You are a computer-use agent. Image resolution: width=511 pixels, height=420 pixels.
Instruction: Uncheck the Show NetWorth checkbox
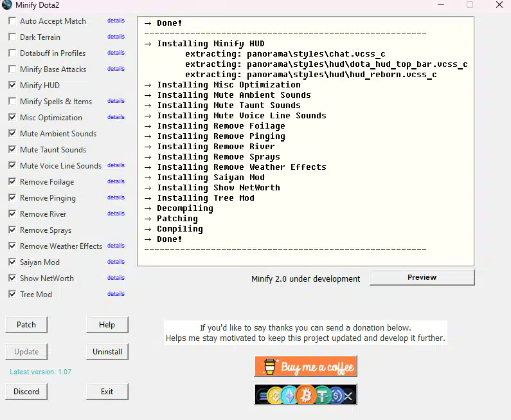[x=12, y=278]
